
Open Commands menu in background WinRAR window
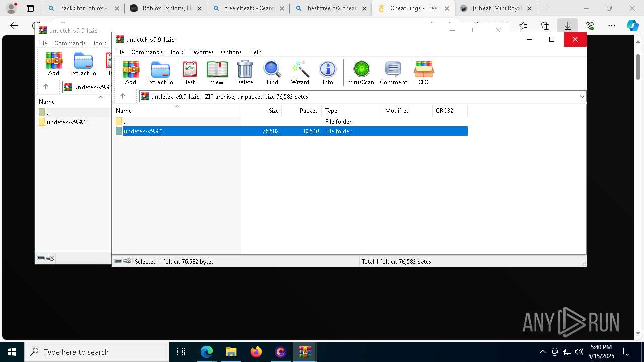(70, 43)
